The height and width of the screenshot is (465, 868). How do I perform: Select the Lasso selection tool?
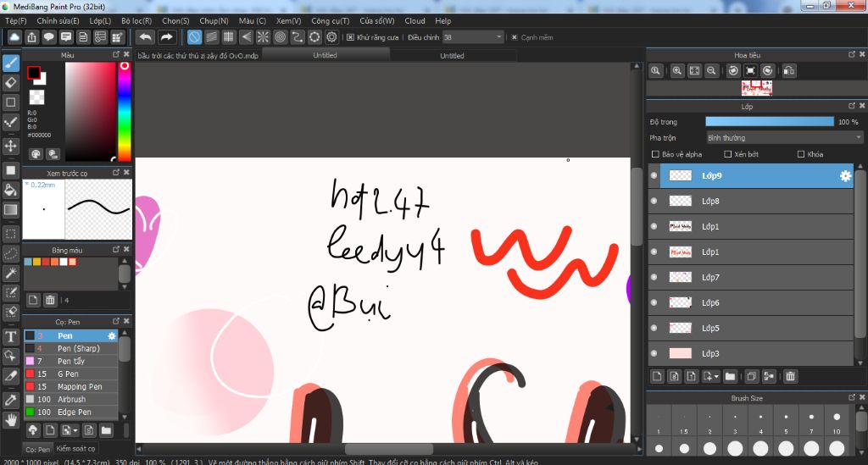click(10, 254)
